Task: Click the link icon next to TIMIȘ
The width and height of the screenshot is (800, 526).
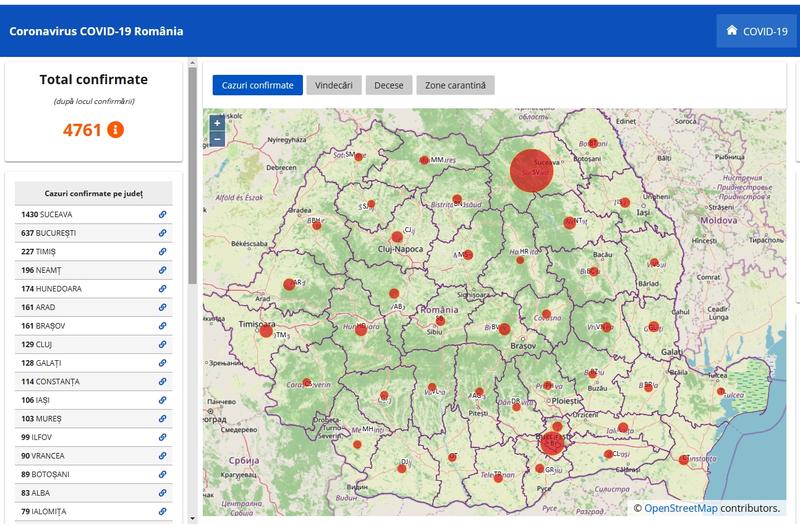Action: click(162, 252)
